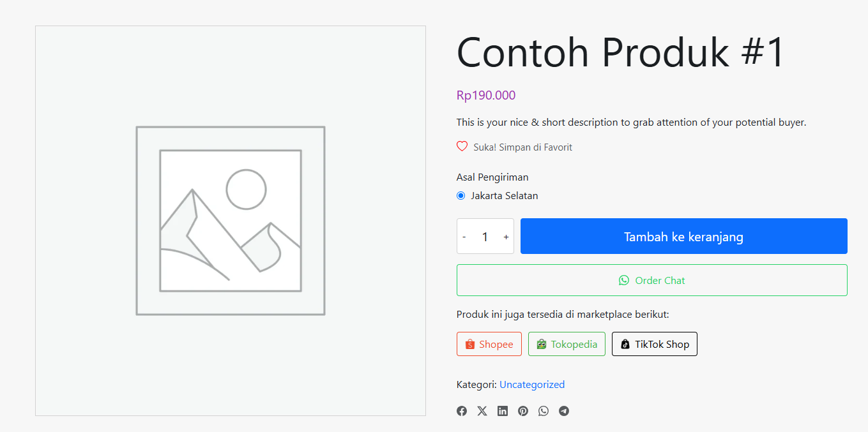
Task: Share product via Telegram icon
Action: [x=564, y=411]
